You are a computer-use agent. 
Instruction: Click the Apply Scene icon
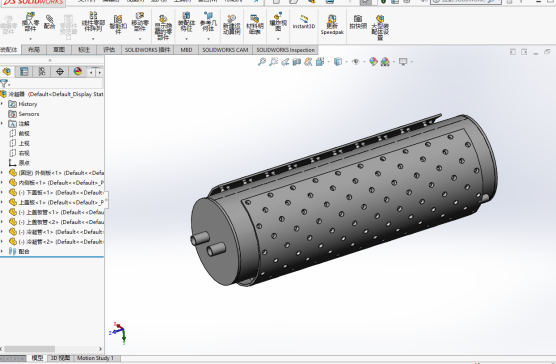click(385, 62)
